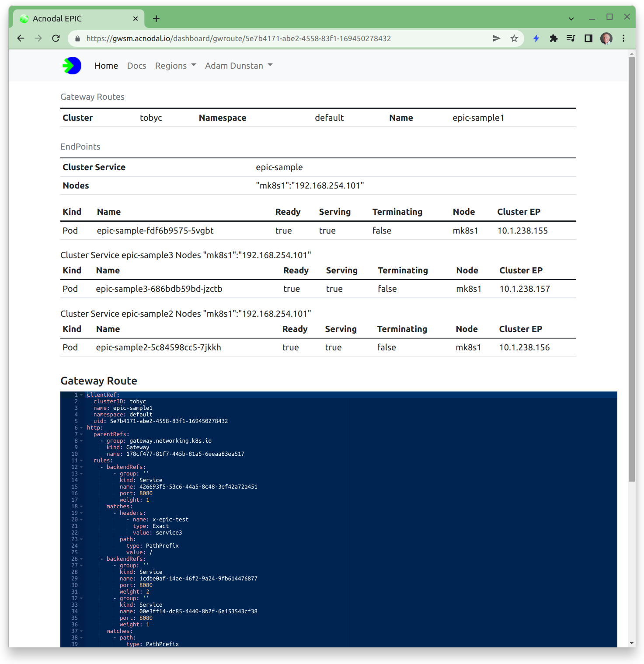644x664 pixels.
Task: Open the tab search chevron in title bar
Action: [571, 18]
